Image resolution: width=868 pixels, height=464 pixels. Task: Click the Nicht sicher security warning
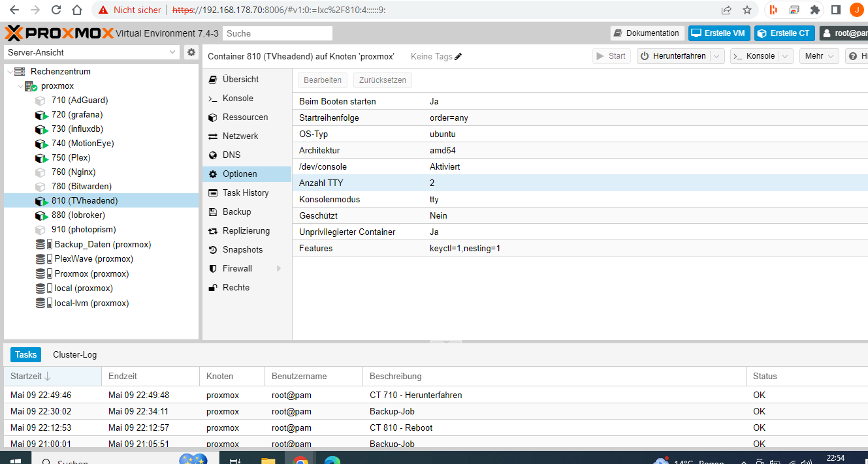point(131,10)
